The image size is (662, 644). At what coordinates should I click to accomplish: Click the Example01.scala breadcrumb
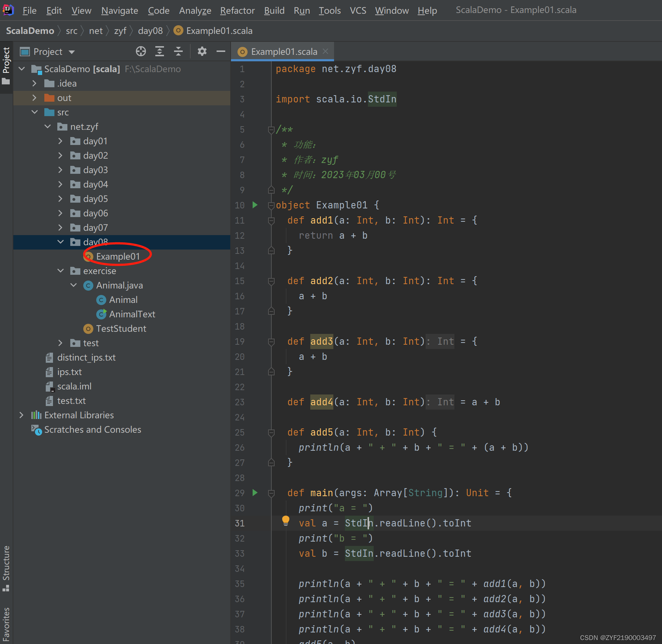coord(213,31)
